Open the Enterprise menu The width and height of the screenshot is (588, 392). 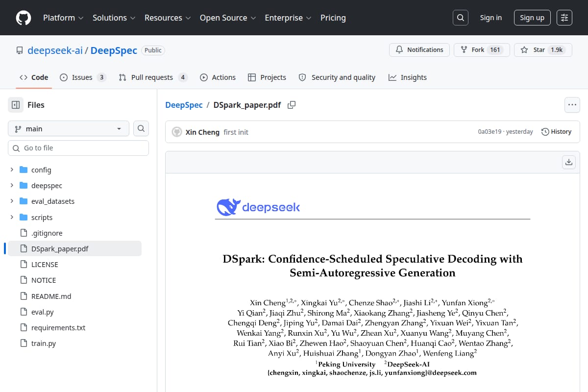click(288, 18)
